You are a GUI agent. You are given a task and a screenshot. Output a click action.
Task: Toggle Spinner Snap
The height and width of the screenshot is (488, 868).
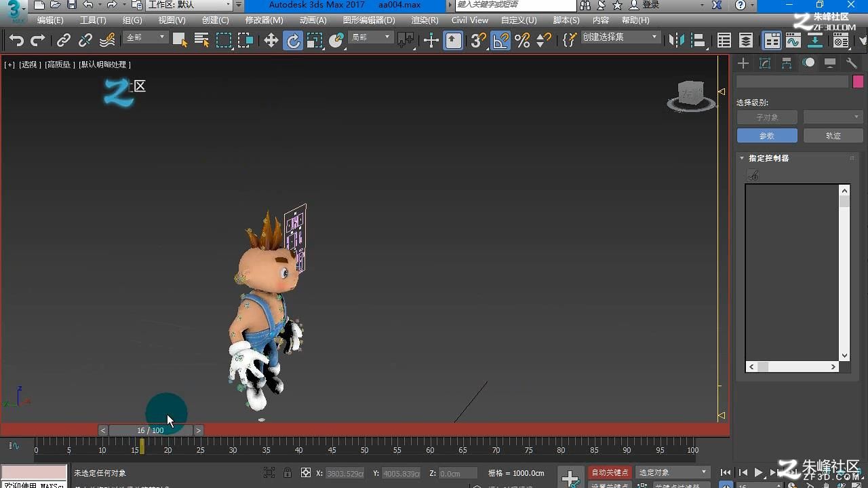[544, 41]
